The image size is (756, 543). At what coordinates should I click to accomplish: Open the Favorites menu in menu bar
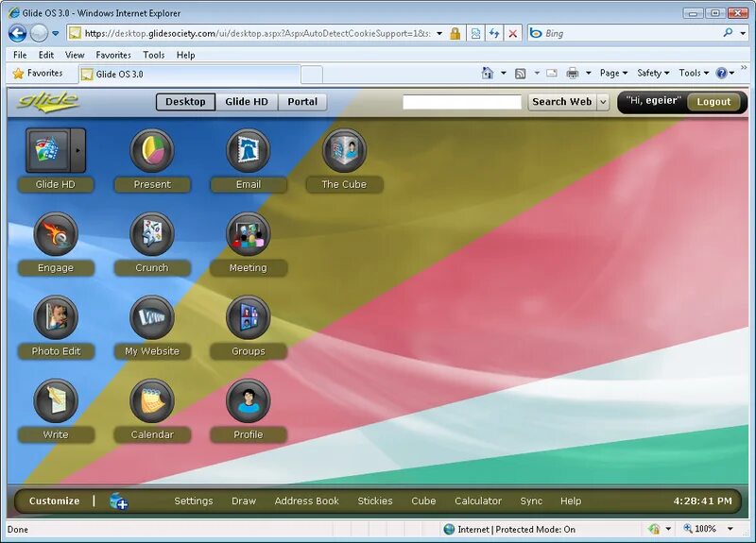113,55
